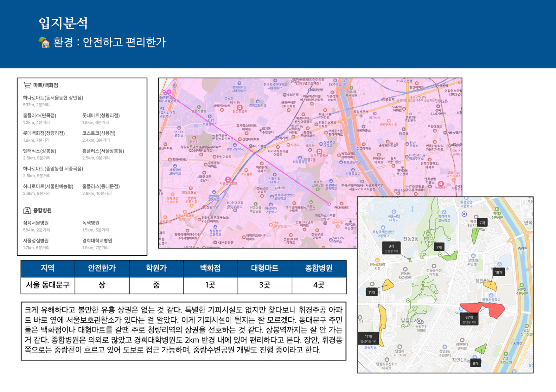The image size is (556, 392).
Task: Select 엔터식스(상봉점) entry
Action: pyautogui.click(x=39, y=151)
